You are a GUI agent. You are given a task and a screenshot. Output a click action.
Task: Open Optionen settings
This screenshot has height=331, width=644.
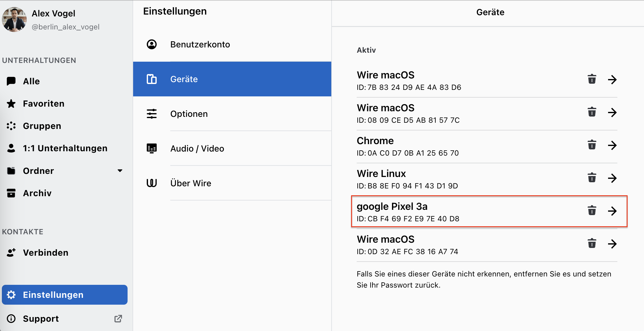pyautogui.click(x=232, y=114)
